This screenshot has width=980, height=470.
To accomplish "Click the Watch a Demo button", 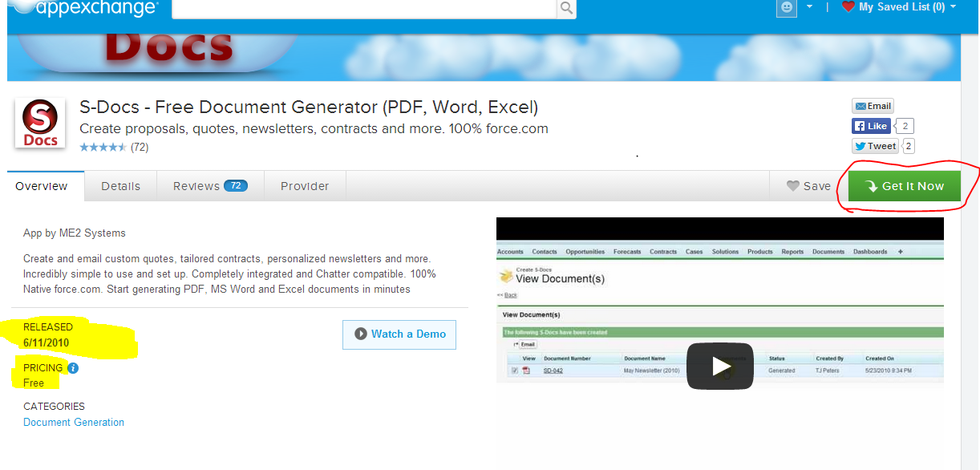I will (x=399, y=334).
